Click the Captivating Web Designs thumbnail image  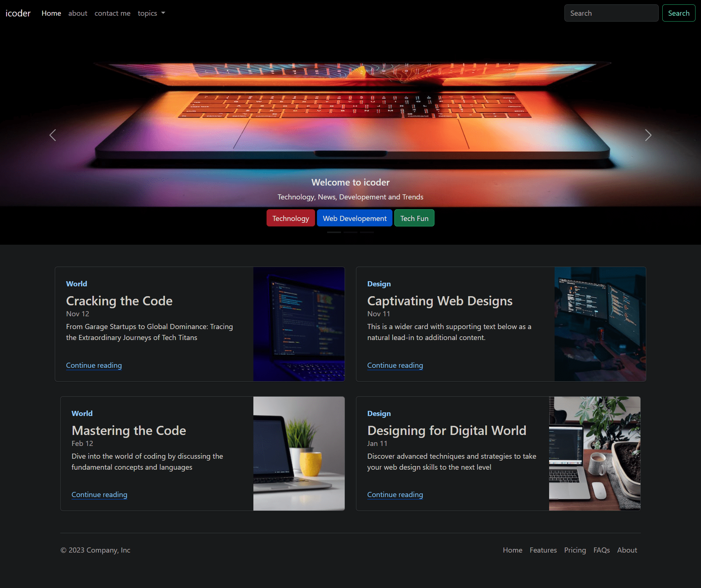(600, 324)
